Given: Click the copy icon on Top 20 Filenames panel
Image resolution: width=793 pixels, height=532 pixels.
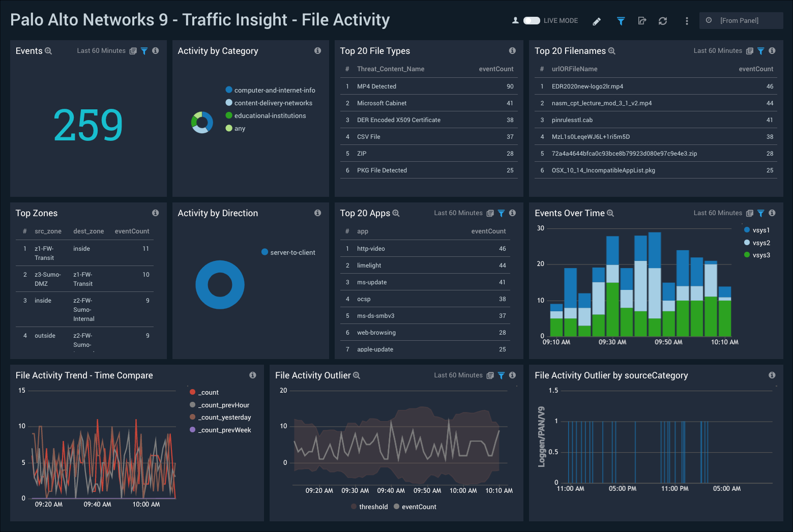Looking at the screenshot, I should click(750, 51).
